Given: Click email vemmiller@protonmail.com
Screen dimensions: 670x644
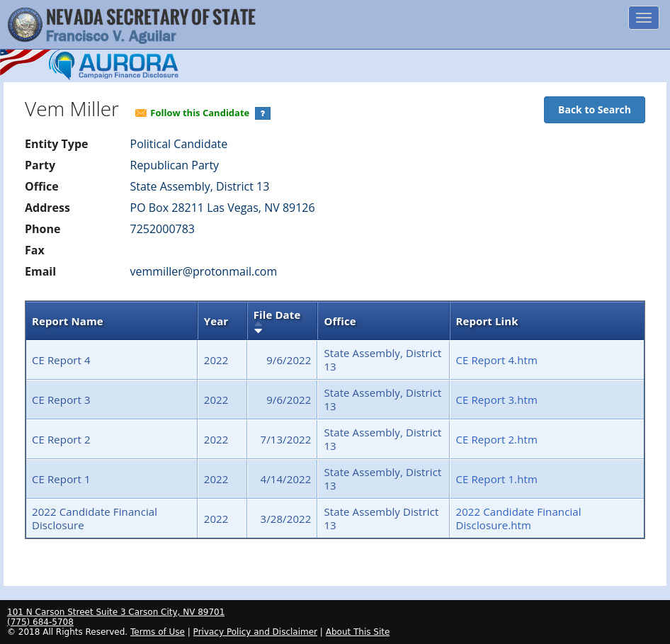Looking at the screenshot, I should click(x=203, y=272).
